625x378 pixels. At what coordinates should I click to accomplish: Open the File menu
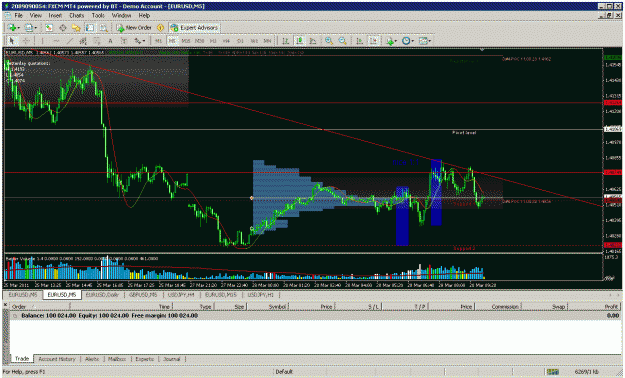18,15
